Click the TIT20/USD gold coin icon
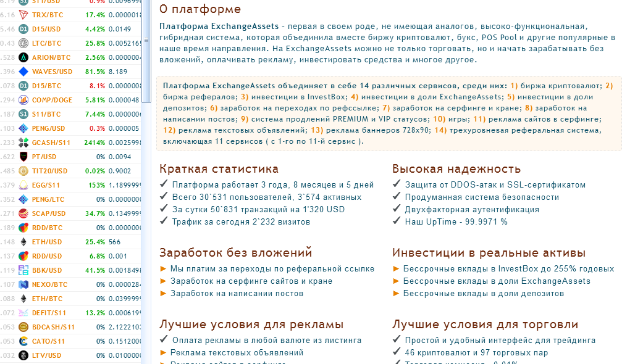This screenshot has height=364, width=622. pos(23,171)
